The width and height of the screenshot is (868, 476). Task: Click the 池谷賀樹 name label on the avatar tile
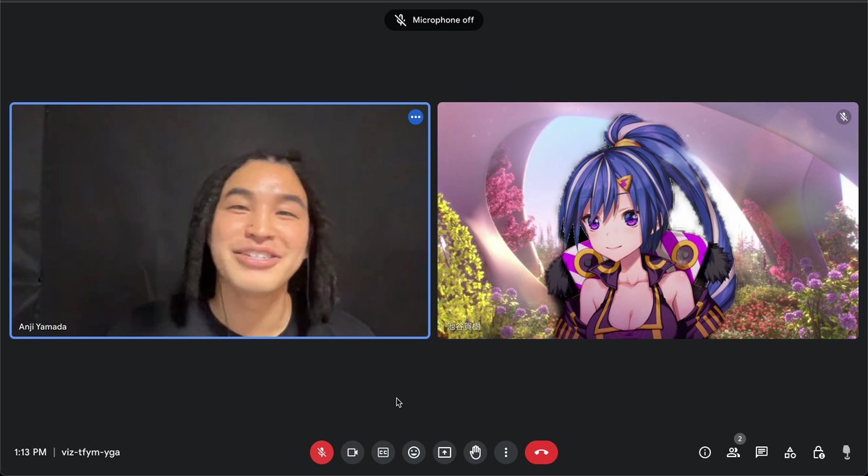(463, 327)
